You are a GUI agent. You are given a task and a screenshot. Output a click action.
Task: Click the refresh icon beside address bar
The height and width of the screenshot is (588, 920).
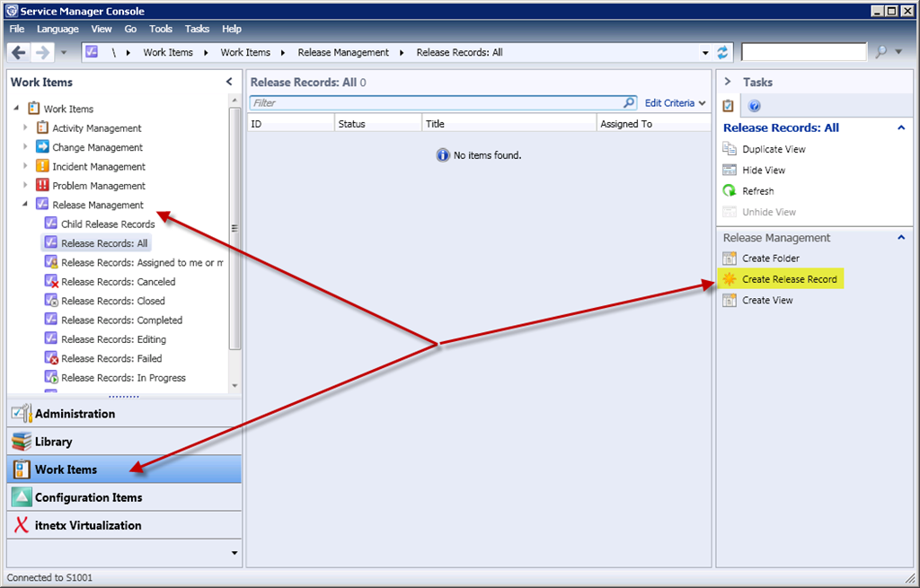point(723,52)
